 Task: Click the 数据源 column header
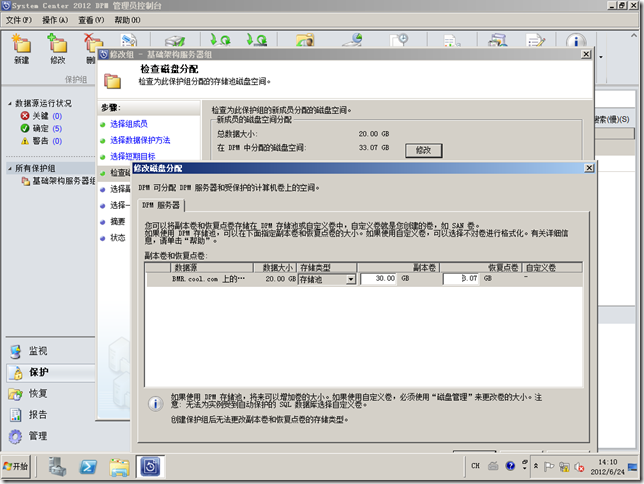point(212,268)
